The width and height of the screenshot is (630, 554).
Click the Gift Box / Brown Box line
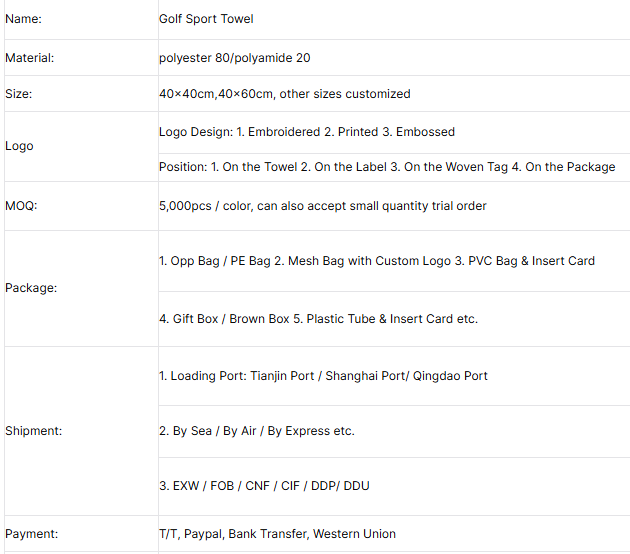(x=318, y=319)
